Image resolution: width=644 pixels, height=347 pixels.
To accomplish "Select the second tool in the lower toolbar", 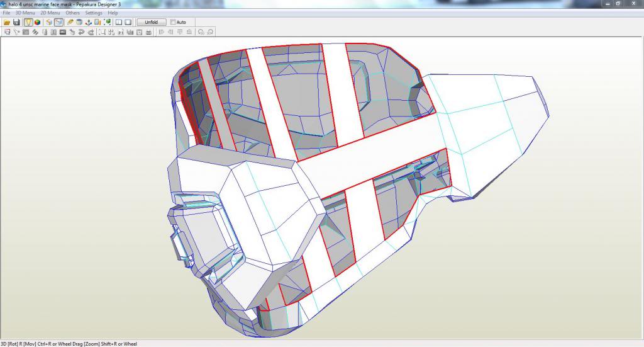I will (x=16, y=32).
